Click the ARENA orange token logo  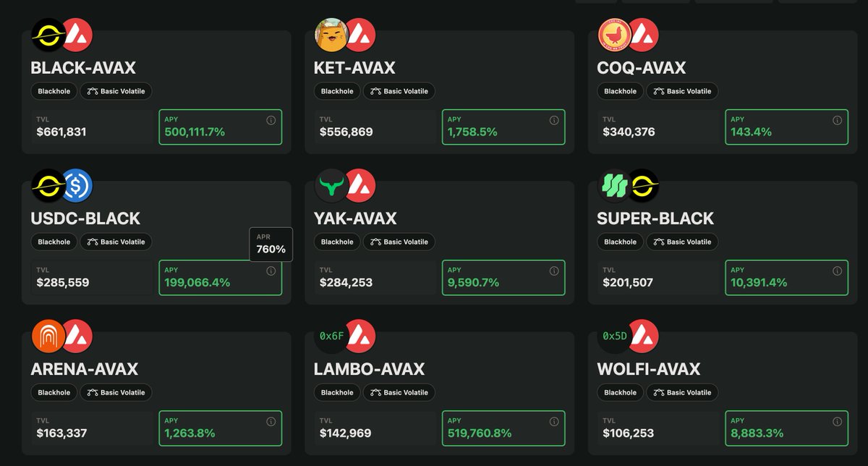48,336
